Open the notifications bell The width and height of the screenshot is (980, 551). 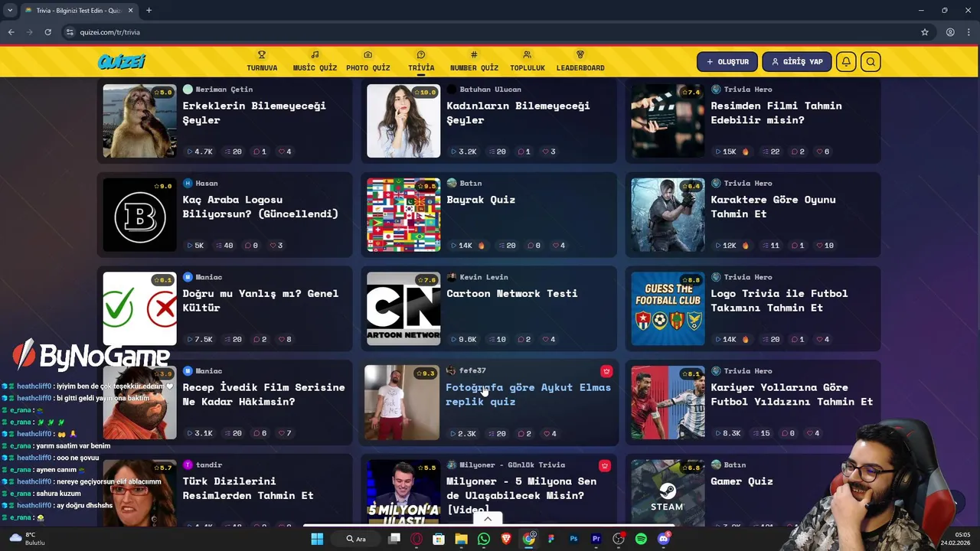[846, 62]
